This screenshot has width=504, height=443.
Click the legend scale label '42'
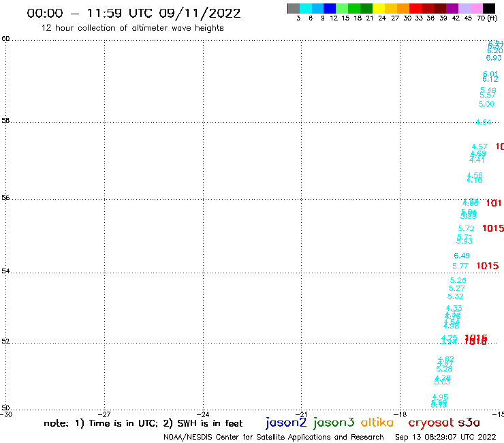coord(456,18)
